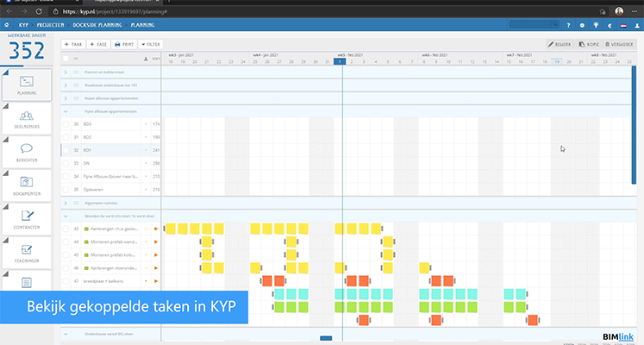Click first yellow block on row 43
Image resolution: width=644 pixels, height=345 pixels.
click(171, 229)
